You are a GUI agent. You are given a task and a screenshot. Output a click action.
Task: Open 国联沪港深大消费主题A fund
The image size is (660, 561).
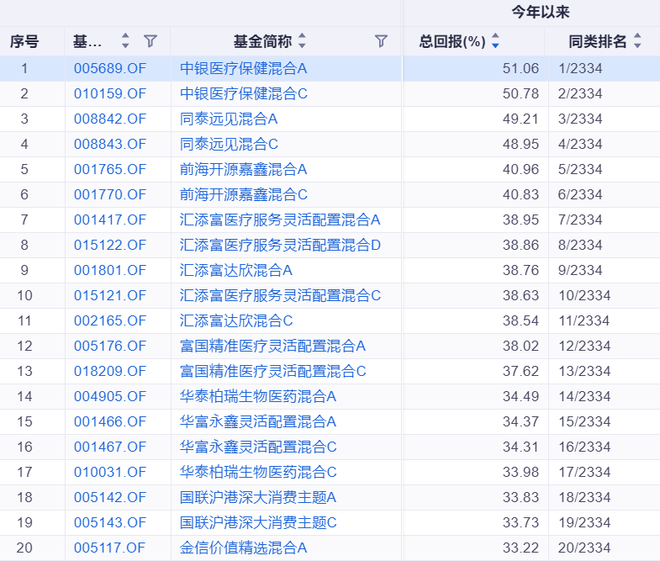(258, 497)
